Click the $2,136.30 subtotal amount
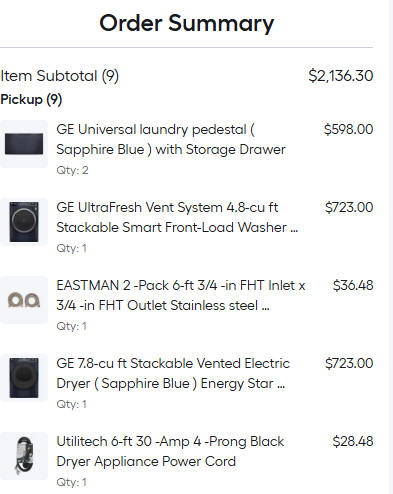393x494 pixels. 341,76
